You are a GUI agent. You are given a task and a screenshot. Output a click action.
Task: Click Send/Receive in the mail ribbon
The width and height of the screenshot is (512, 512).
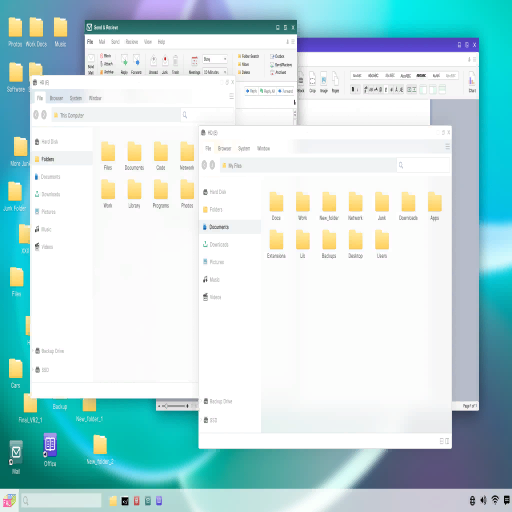281,64
